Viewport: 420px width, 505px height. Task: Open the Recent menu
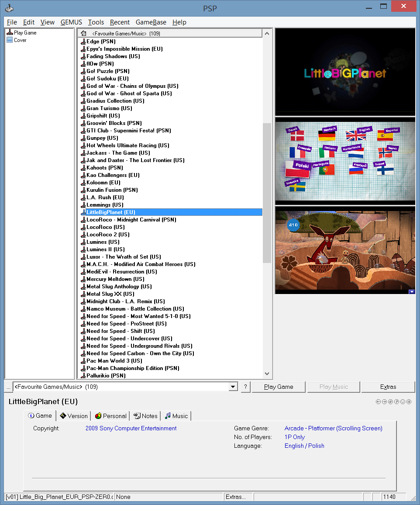click(x=120, y=22)
